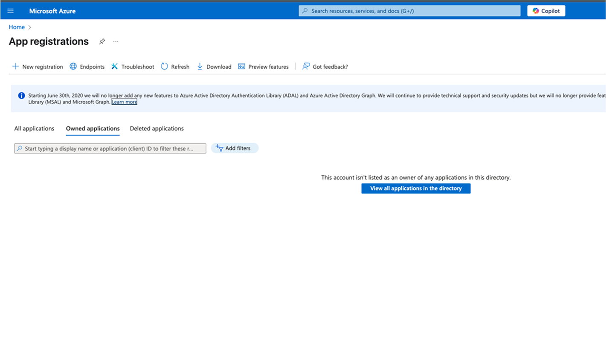Open Got feedback?
The width and height of the screenshot is (606, 364).
325,66
